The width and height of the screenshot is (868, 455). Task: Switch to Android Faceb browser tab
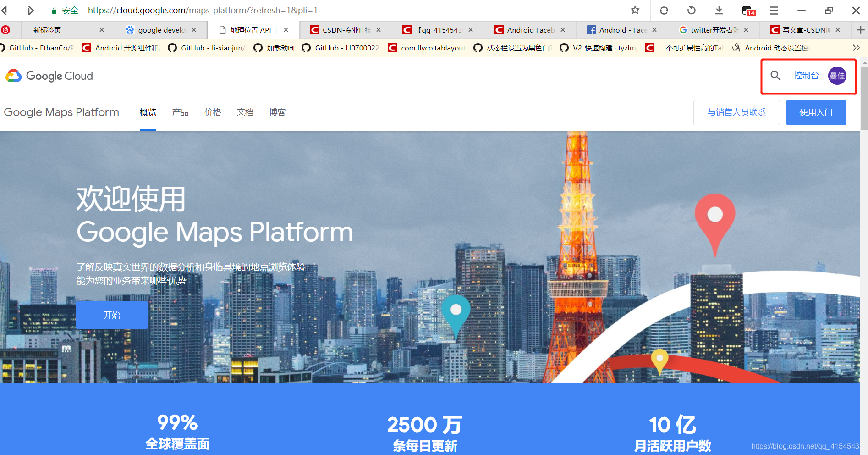point(531,30)
